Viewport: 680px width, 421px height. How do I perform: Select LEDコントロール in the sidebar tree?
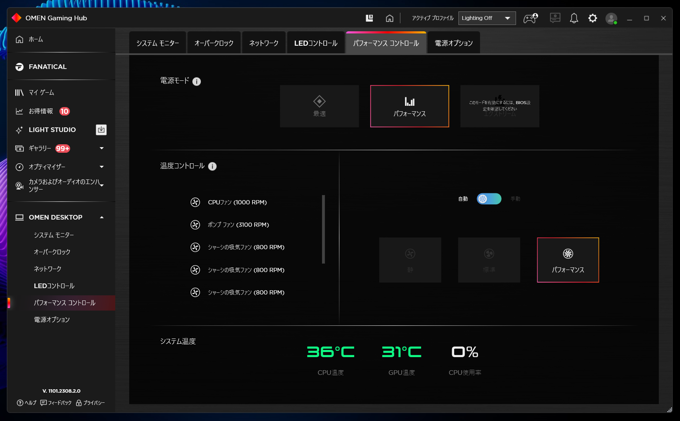(54, 286)
